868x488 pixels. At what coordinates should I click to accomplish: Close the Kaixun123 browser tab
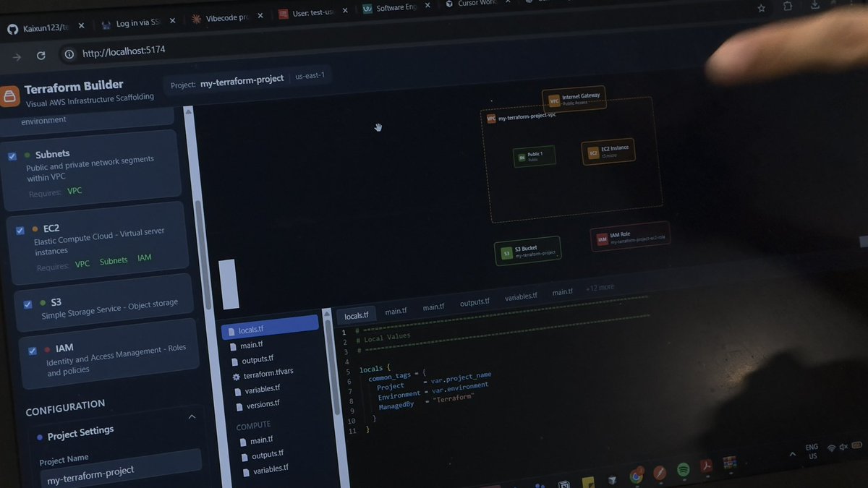81,26
